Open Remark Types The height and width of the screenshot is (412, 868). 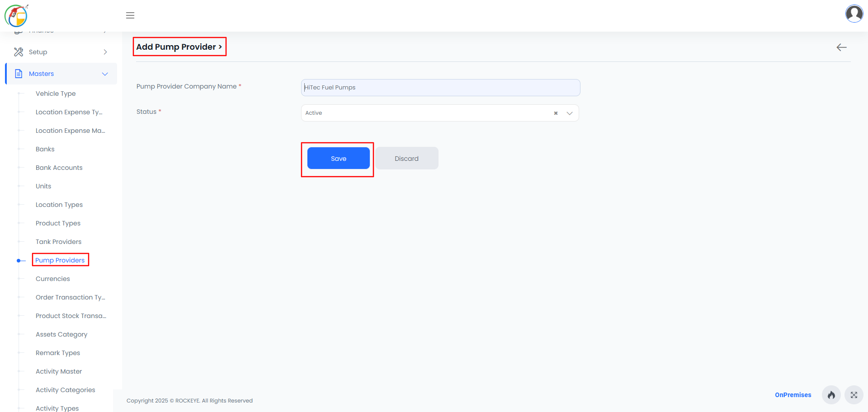coord(58,353)
